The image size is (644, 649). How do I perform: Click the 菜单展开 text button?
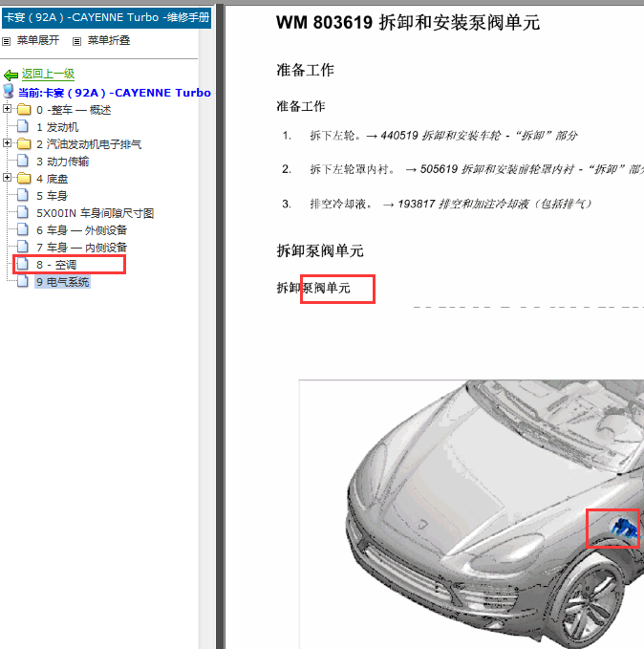click(x=38, y=40)
